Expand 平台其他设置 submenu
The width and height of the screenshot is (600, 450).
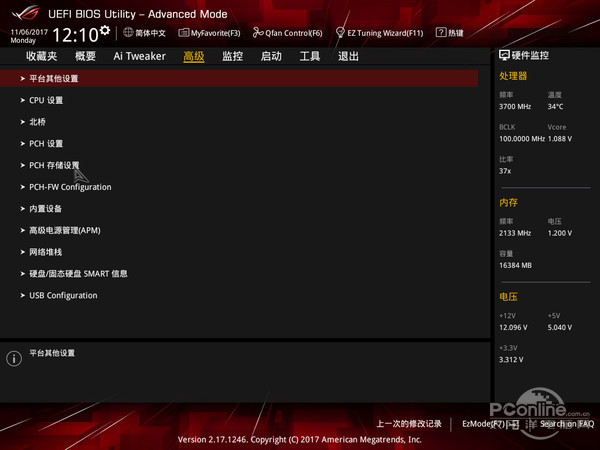(x=239, y=78)
